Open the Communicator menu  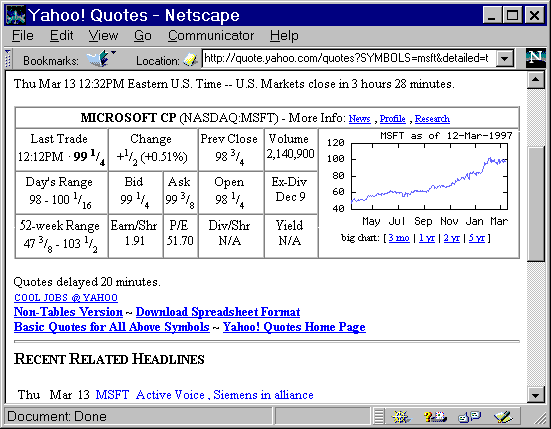(211, 35)
